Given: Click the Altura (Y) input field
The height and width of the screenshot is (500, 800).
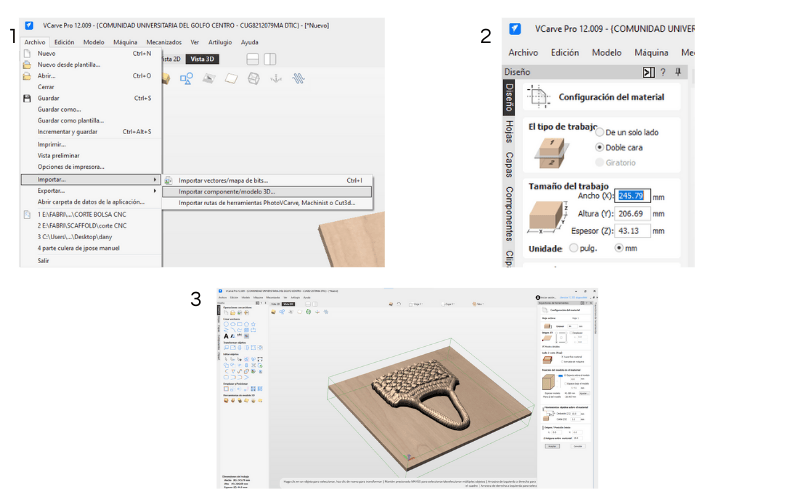Looking at the screenshot, I should [x=632, y=213].
